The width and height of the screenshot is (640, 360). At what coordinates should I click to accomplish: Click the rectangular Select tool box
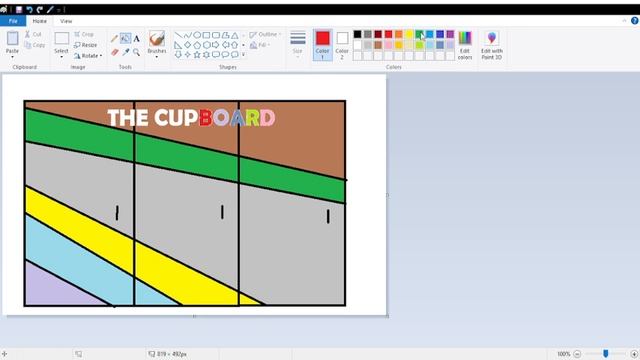coord(62,38)
